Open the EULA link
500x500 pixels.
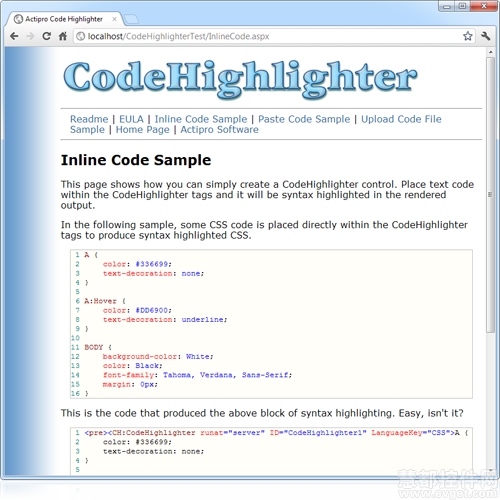pos(131,119)
